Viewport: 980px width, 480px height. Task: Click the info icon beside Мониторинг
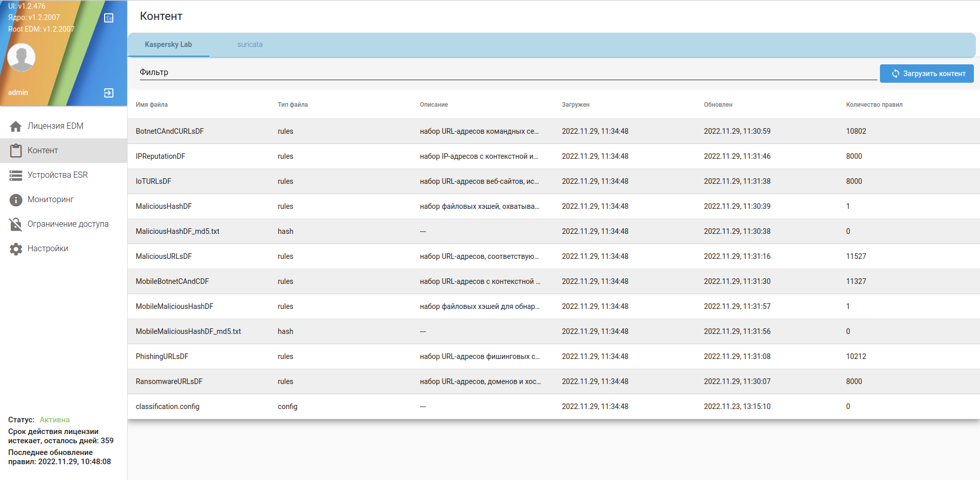[16, 200]
